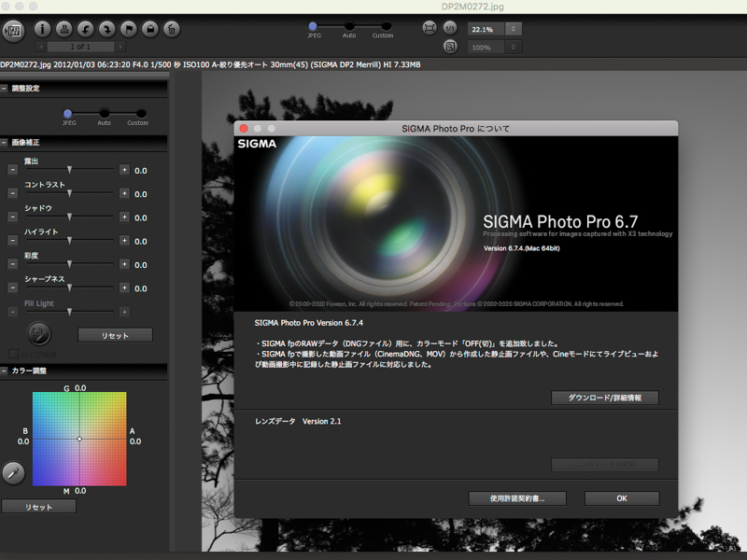Increase ハイライト with its plus button

[x=124, y=241]
